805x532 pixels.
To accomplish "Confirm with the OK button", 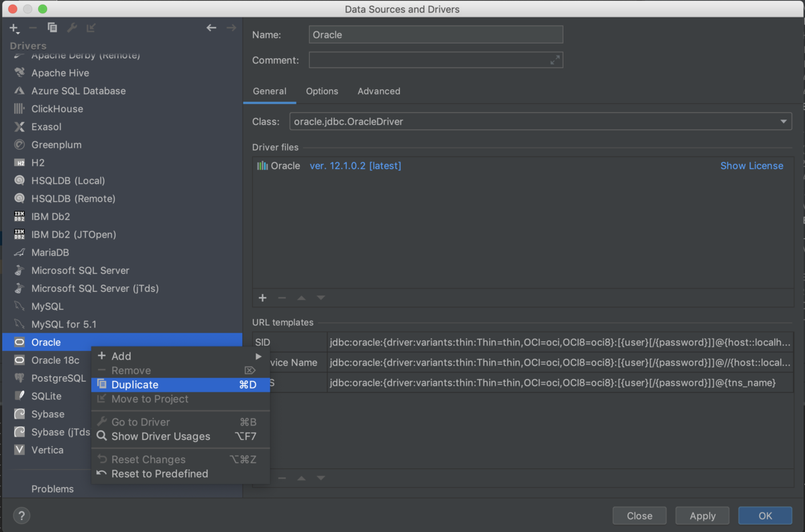I will pos(765,516).
